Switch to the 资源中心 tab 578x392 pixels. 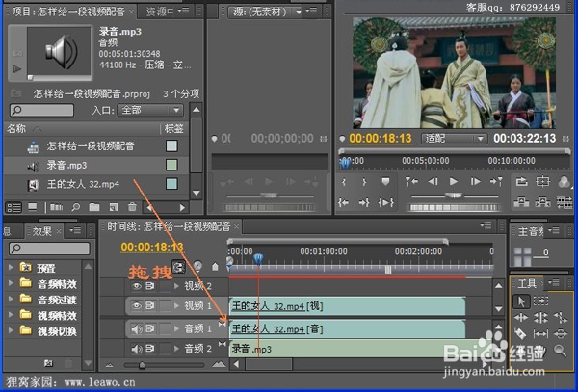160,12
